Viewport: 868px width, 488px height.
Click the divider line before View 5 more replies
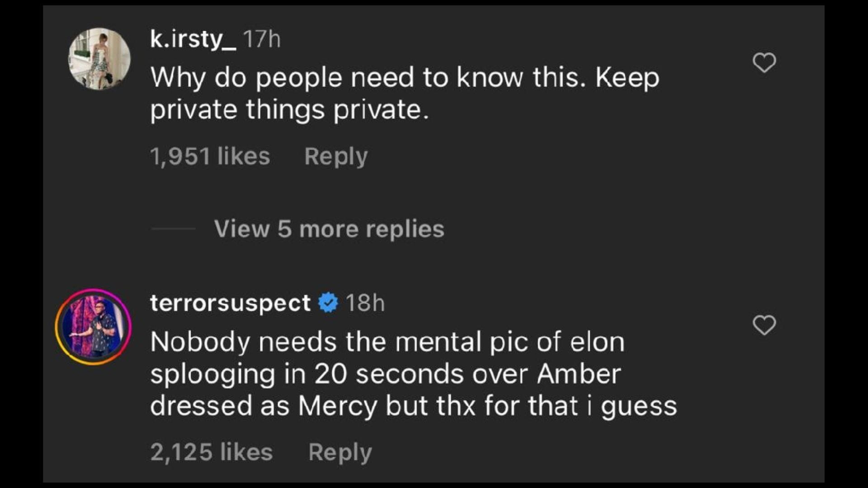click(173, 229)
